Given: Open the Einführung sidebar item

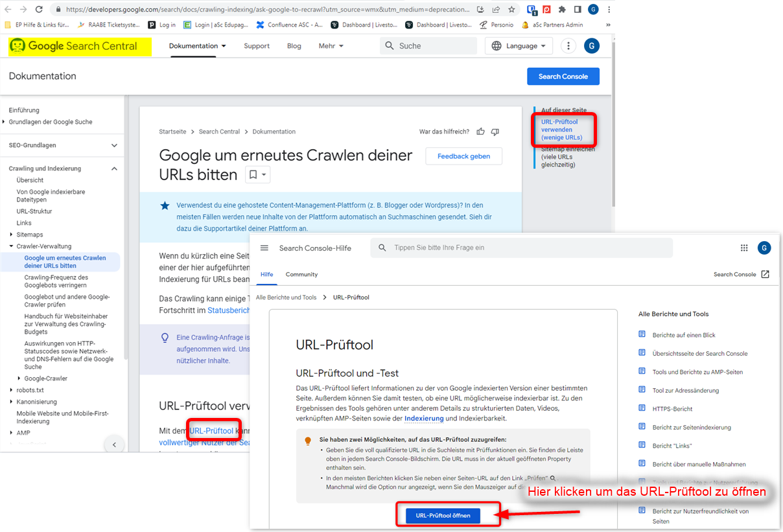Looking at the screenshot, I should [x=24, y=110].
